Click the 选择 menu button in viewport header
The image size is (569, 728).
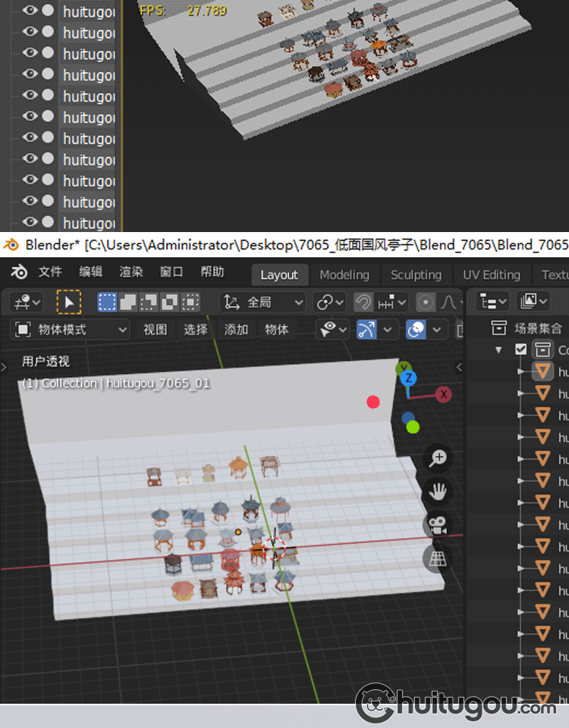(x=196, y=330)
